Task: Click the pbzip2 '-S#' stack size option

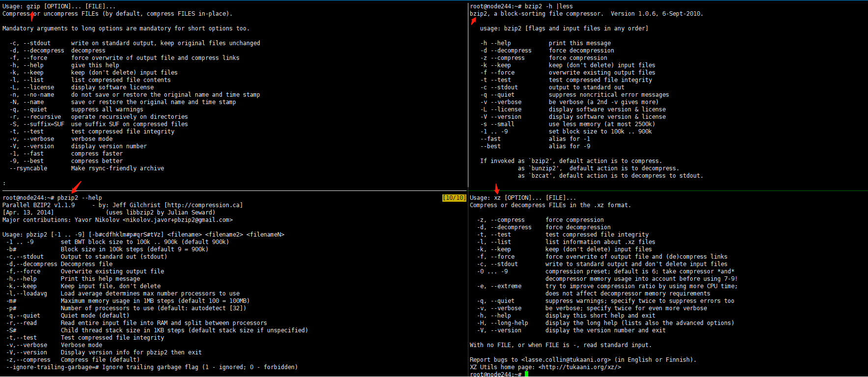Action: (x=11, y=330)
